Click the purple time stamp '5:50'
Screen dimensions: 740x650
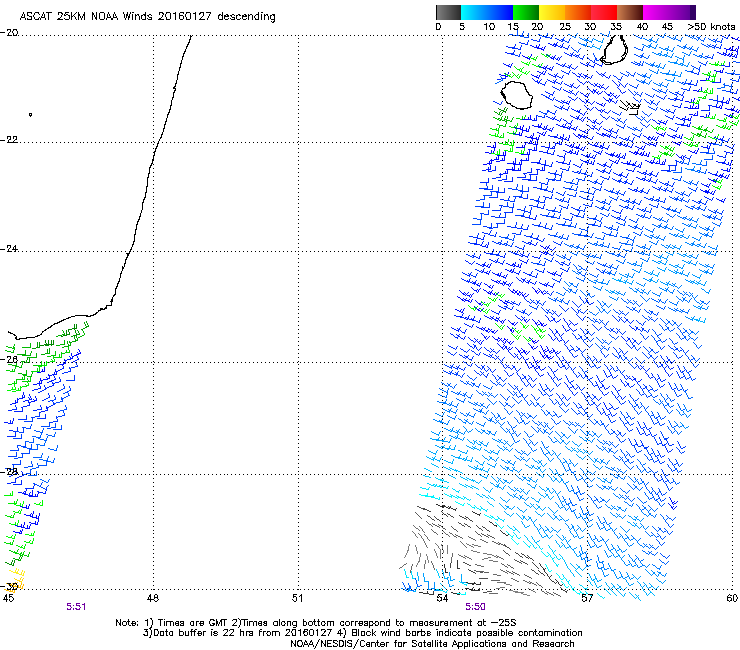tap(475, 607)
